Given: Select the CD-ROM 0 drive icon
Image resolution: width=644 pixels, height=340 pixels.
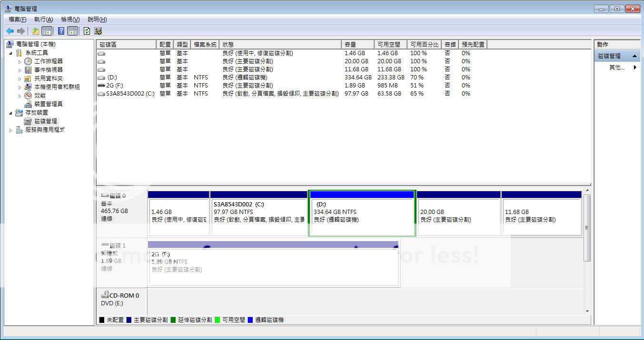Looking at the screenshot, I should (105, 295).
